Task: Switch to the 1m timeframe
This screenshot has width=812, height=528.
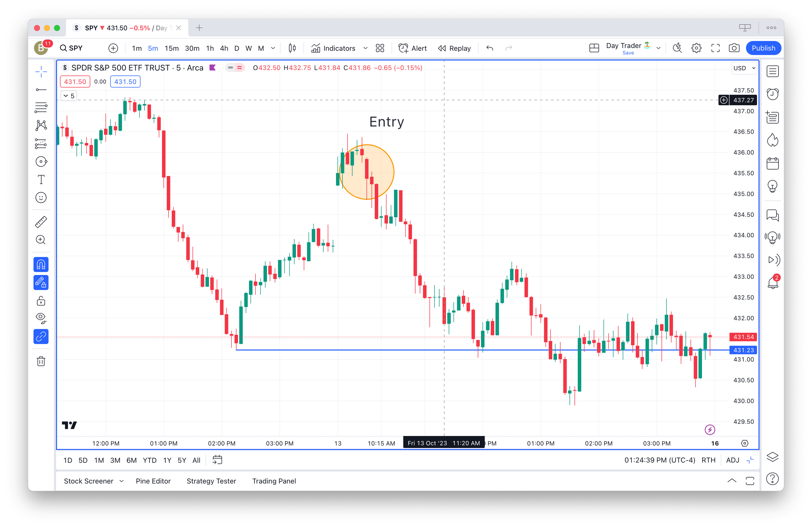Action: pos(137,48)
